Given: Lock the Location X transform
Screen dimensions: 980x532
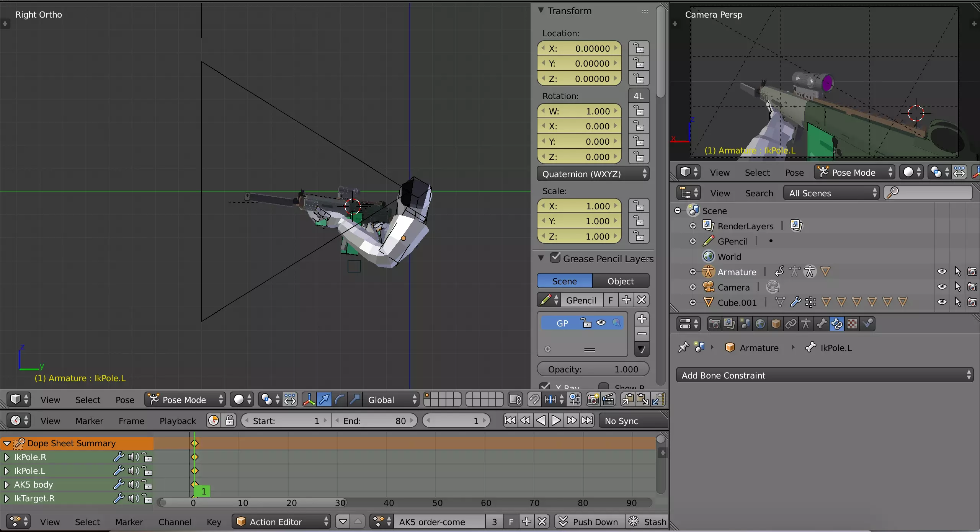Looking at the screenshot, I should coord(639,49).
